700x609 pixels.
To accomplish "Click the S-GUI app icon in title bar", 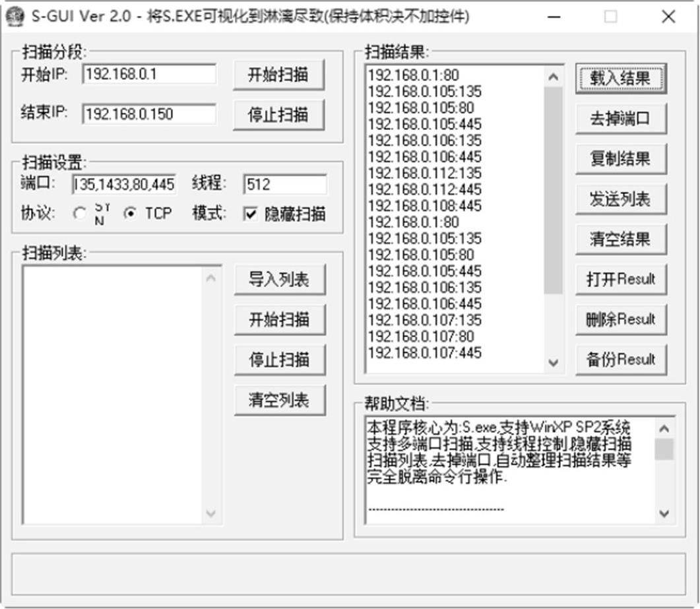I will 15,17.
